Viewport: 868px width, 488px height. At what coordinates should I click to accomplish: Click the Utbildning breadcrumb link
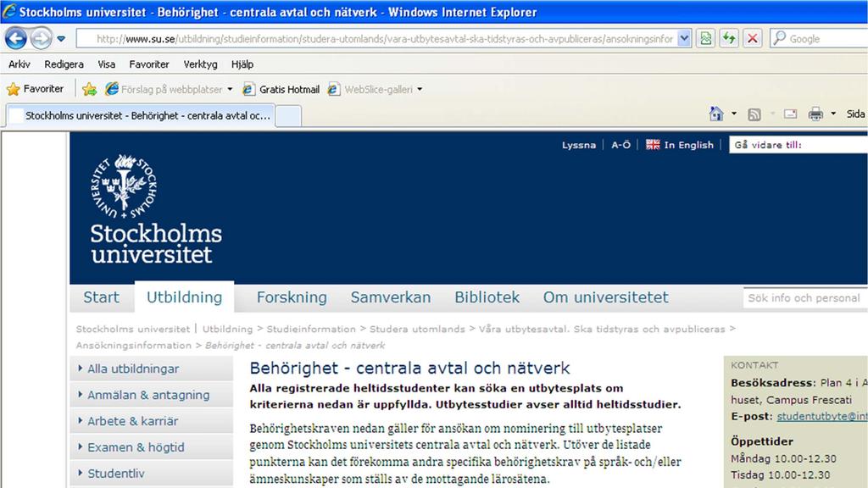(x=227, y=330)
